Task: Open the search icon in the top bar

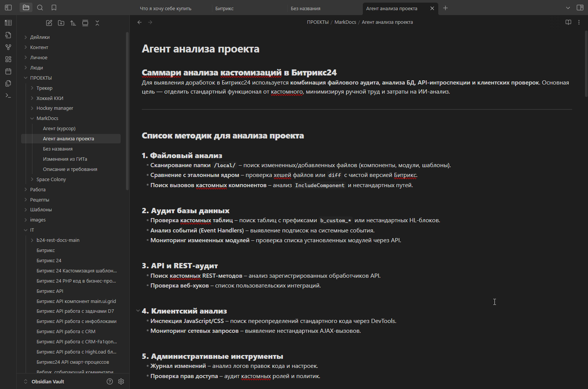Action: [40, 7]
